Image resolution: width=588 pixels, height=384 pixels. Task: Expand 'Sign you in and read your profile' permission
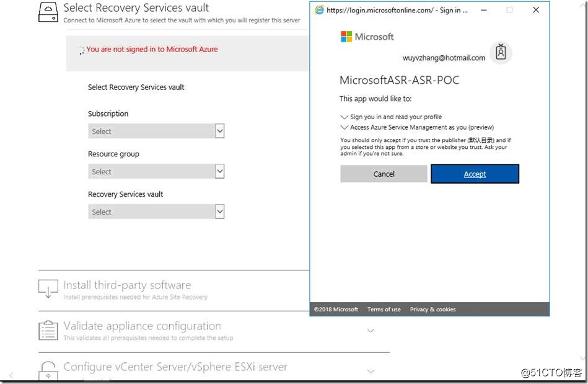(x=344, y=117)
